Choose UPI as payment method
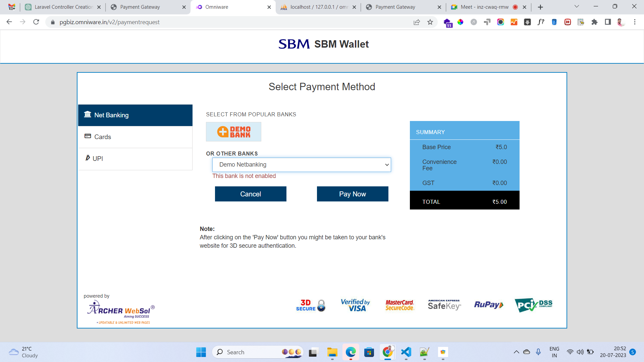644x362 pixels. (135, 159)
